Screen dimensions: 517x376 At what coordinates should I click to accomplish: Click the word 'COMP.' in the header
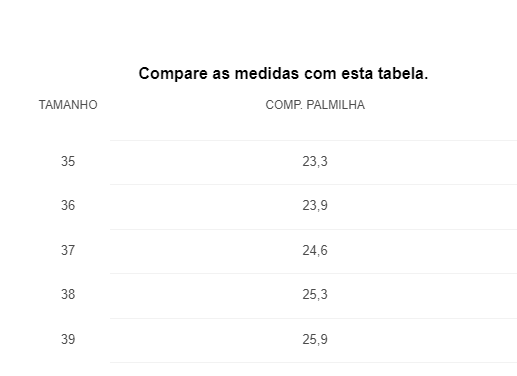pos(284,105)
